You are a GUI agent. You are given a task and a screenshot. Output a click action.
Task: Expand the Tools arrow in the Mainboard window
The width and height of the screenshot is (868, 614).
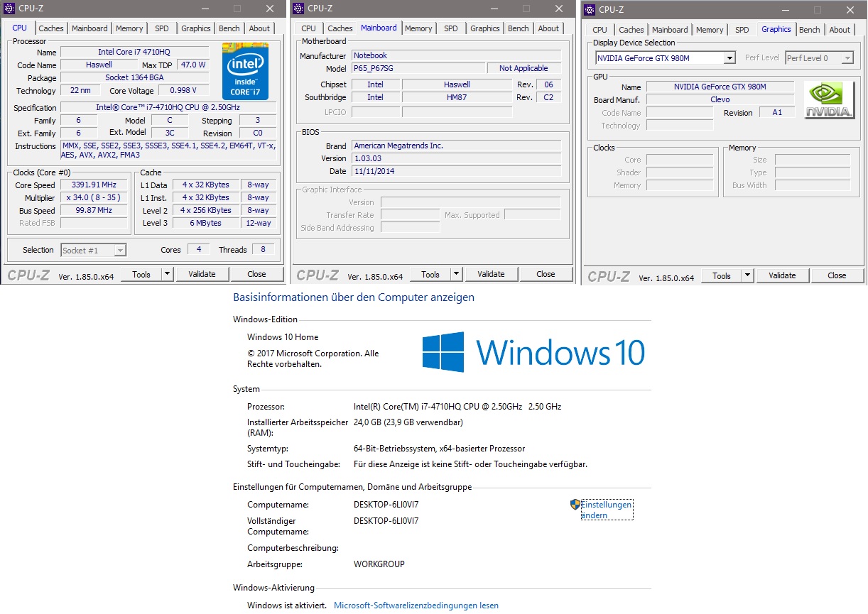pyautogui.click(x=456, y=274)
